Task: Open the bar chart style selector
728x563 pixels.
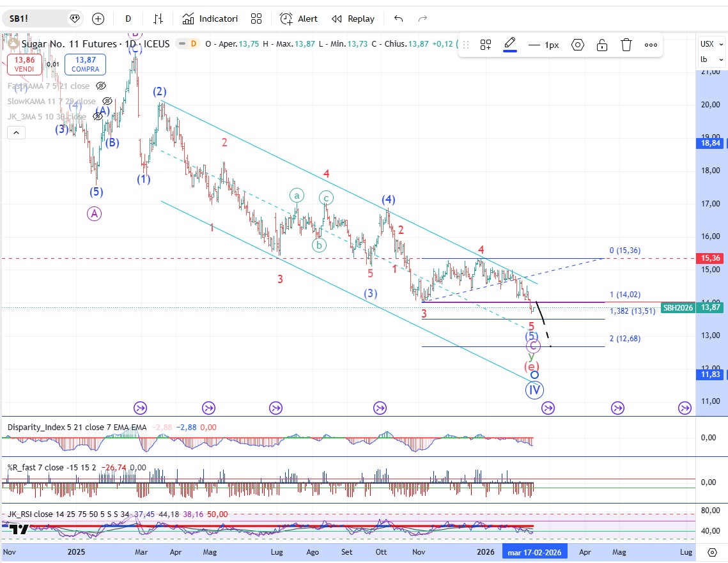Action: 158,19
